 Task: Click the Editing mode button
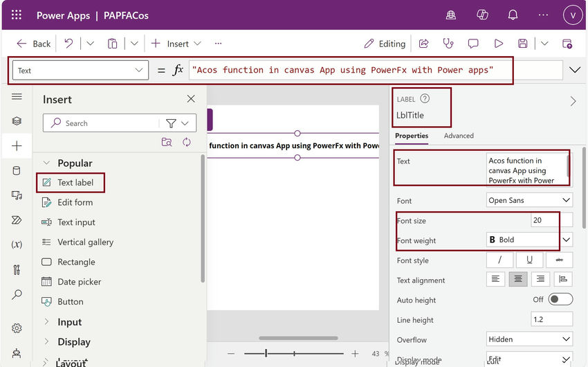click(385, 44)
